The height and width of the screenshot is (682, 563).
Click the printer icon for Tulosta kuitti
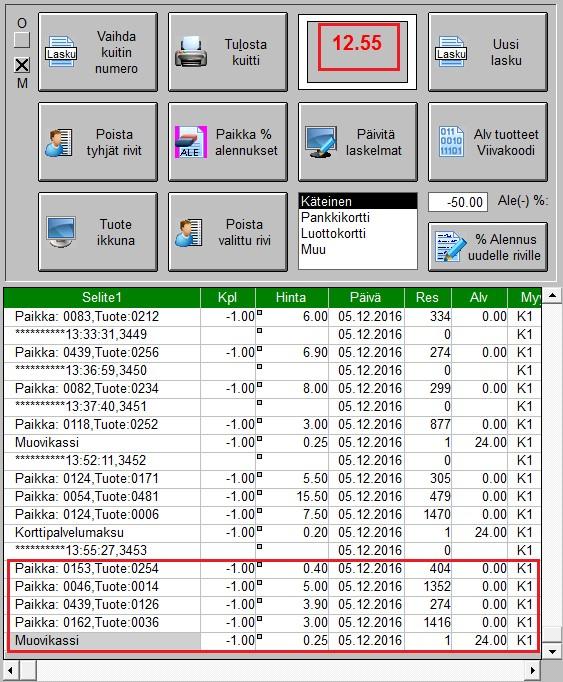[x=191, y=52]
